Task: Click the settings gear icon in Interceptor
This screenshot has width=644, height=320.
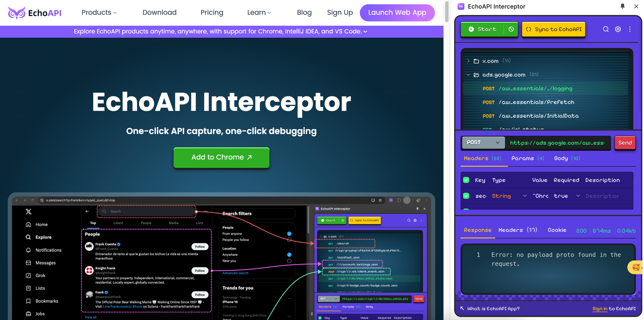Action: pyautogui.click(x=618, y=29)
